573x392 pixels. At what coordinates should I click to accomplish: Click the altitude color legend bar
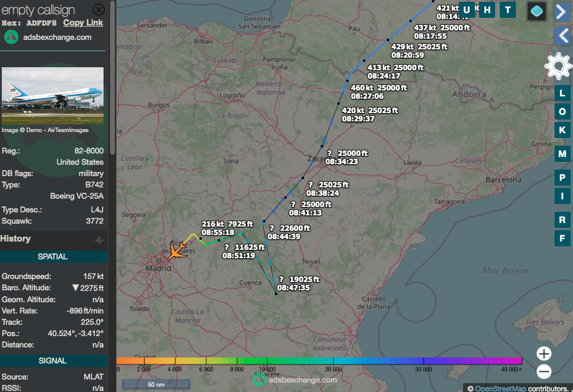319,361
